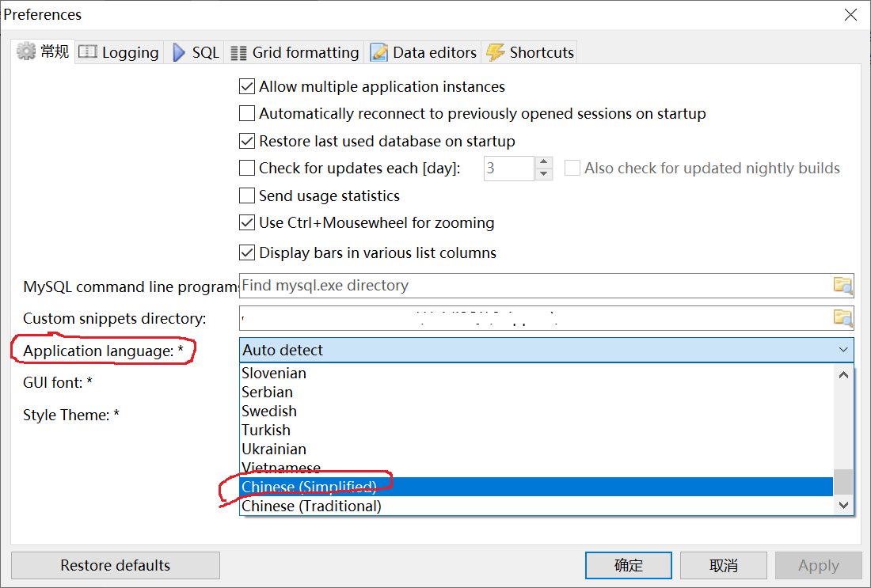Increase update interval with up spinner arrow
The image size is (871, 588).
tap(544, 162)
